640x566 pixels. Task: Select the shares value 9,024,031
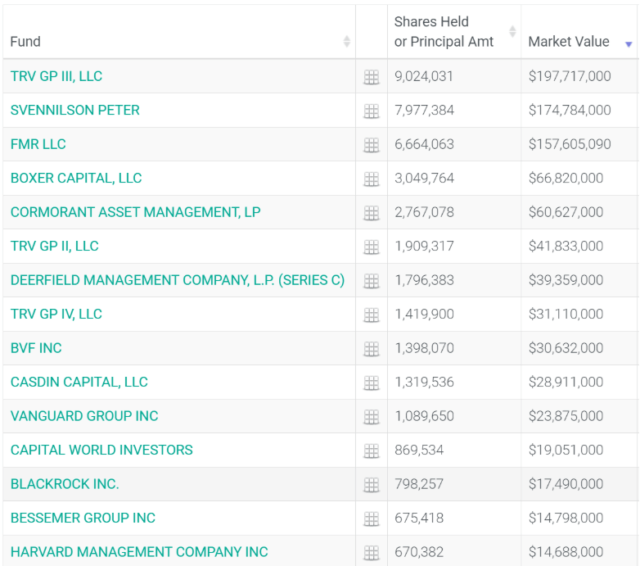pyautogui.click(x=424, y=76)
